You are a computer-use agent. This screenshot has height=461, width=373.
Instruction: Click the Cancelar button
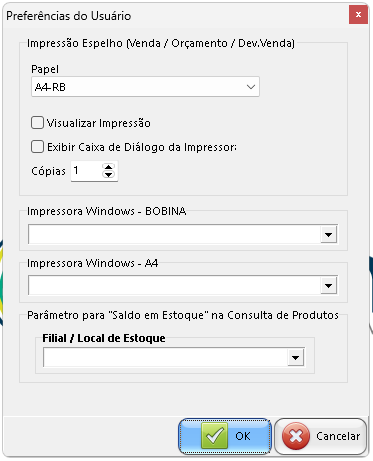click(x=320, y=436)
